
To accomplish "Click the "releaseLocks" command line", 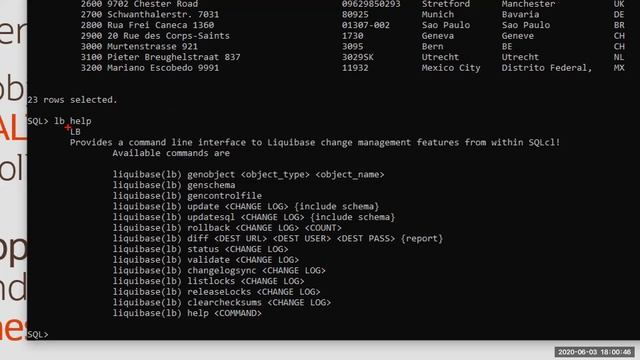I will coord(216,291).
